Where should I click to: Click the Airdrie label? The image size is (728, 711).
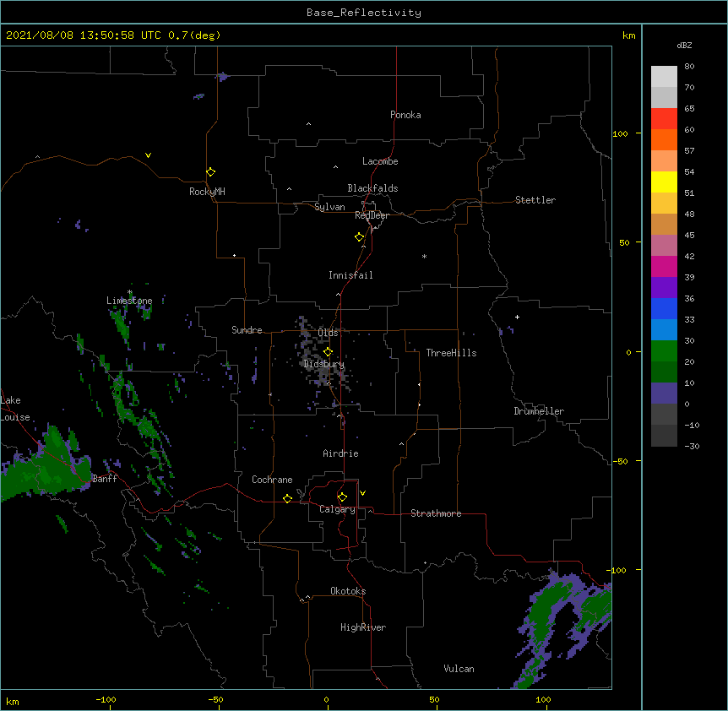(341, 453)
